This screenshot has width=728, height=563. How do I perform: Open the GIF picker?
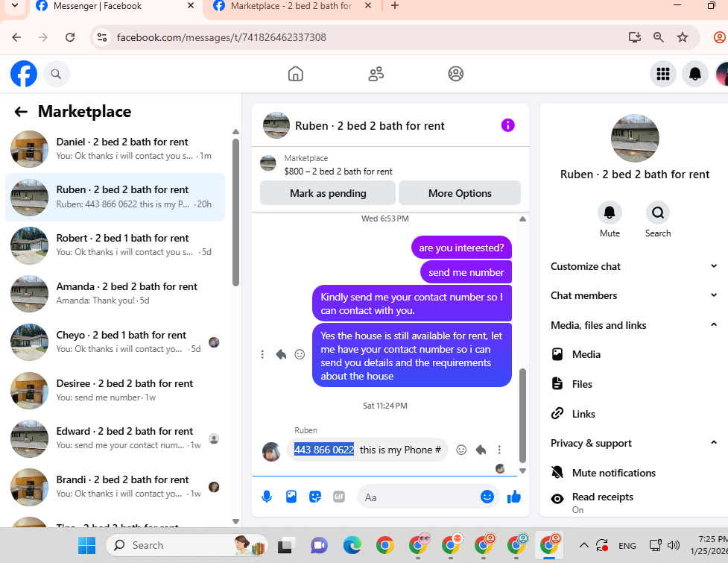(x=339, y=497)
